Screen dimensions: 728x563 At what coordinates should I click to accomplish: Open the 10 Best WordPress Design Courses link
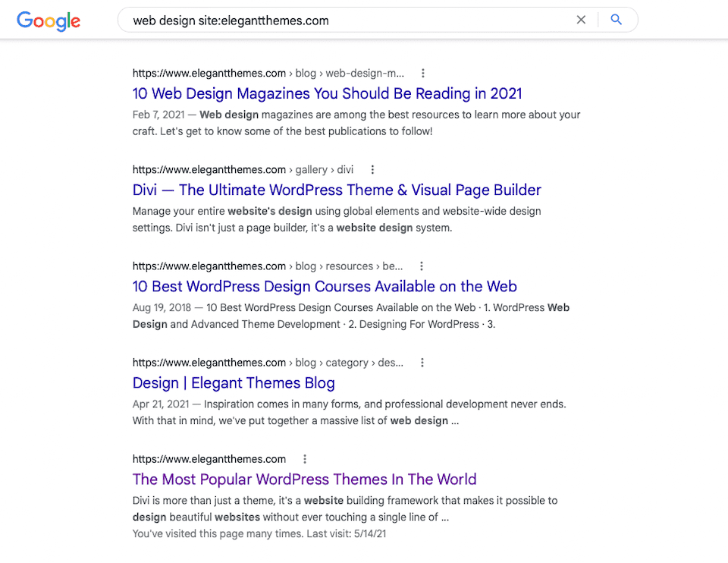pos(325,286)
